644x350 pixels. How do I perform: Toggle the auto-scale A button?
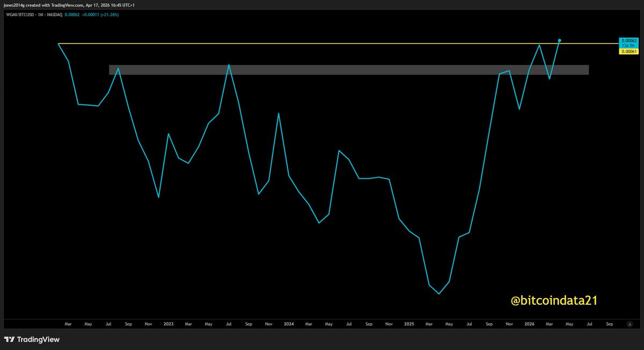click(630, 324)
